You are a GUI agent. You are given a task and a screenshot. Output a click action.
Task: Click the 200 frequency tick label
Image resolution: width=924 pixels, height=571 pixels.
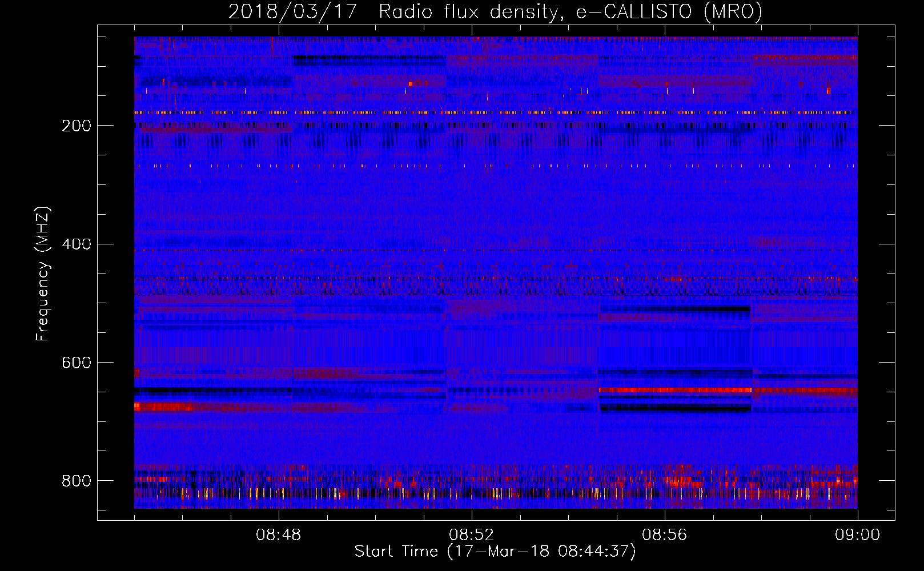(77, 126)
